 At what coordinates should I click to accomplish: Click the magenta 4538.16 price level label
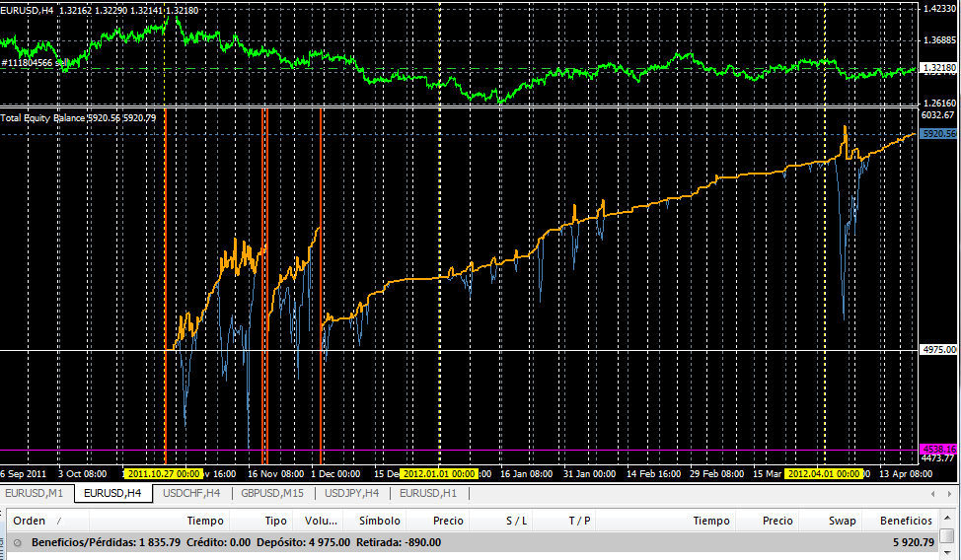click(x=937, y=448)
